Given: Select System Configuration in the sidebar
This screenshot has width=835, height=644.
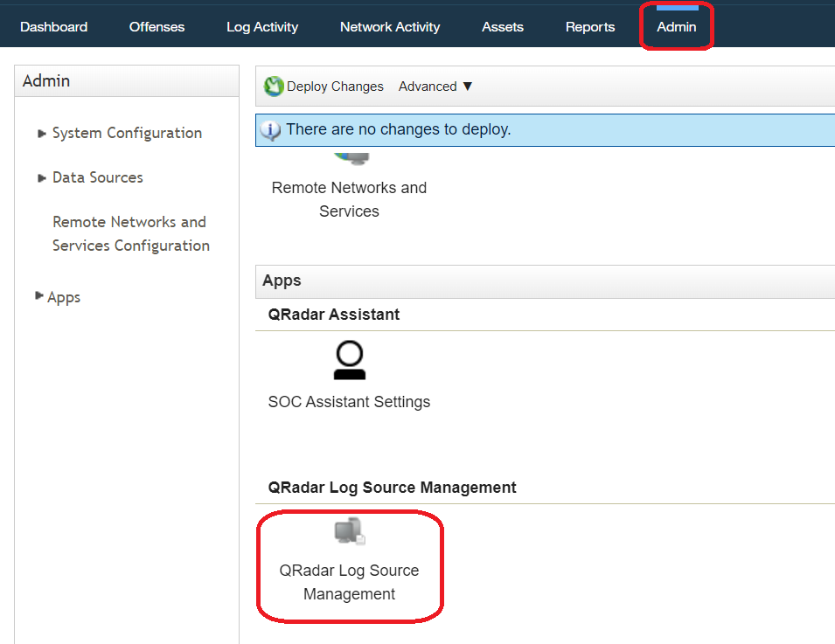Looking at the screenshot, I should click(x=127, y=133).
